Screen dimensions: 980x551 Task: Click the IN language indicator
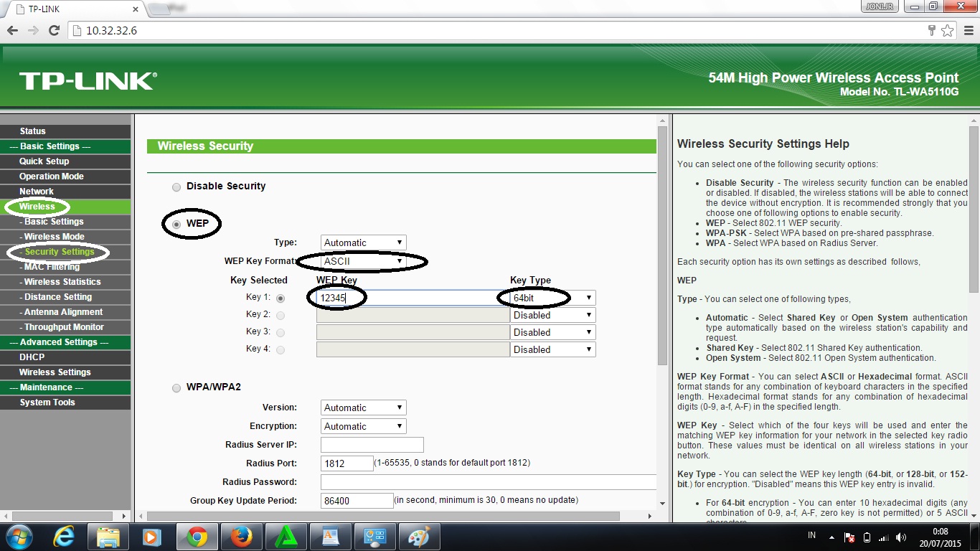[x=812, y=536]
